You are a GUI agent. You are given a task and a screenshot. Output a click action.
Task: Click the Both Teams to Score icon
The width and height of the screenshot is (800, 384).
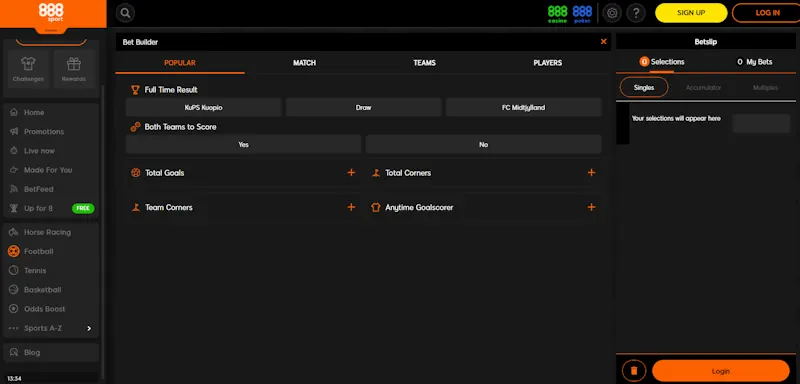135,127
